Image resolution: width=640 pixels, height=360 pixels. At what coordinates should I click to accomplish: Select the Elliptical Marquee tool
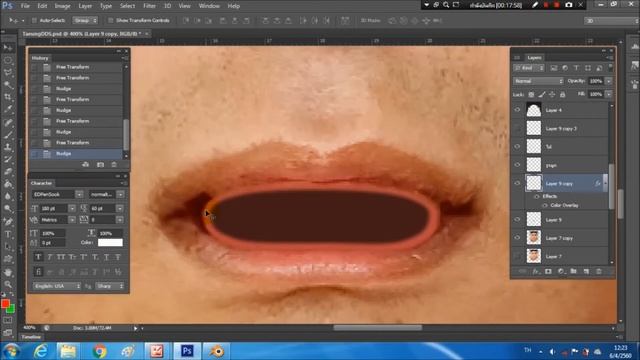coord(8,60)
